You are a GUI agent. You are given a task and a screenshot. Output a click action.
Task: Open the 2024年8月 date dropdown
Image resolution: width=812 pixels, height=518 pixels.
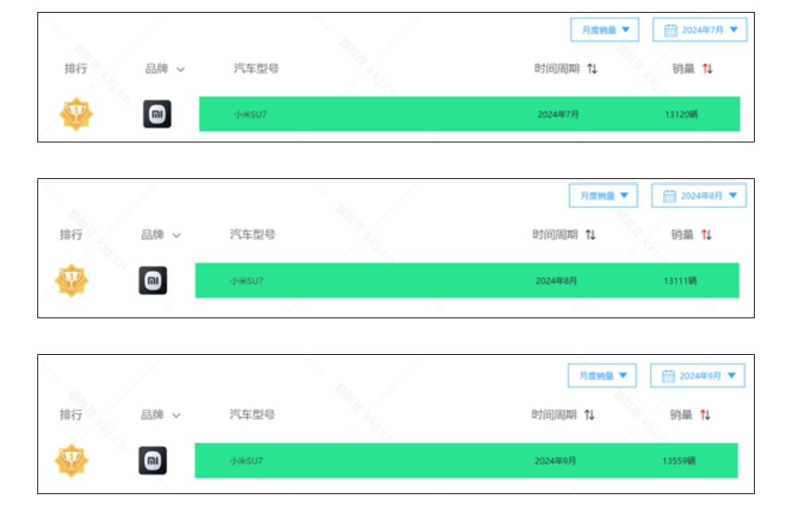point(698,195)
